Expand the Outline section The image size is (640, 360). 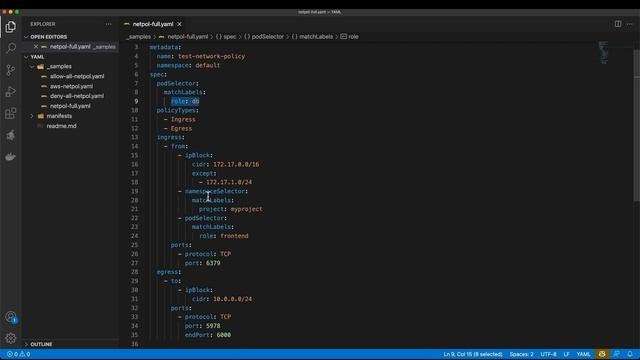pos(27,344)
